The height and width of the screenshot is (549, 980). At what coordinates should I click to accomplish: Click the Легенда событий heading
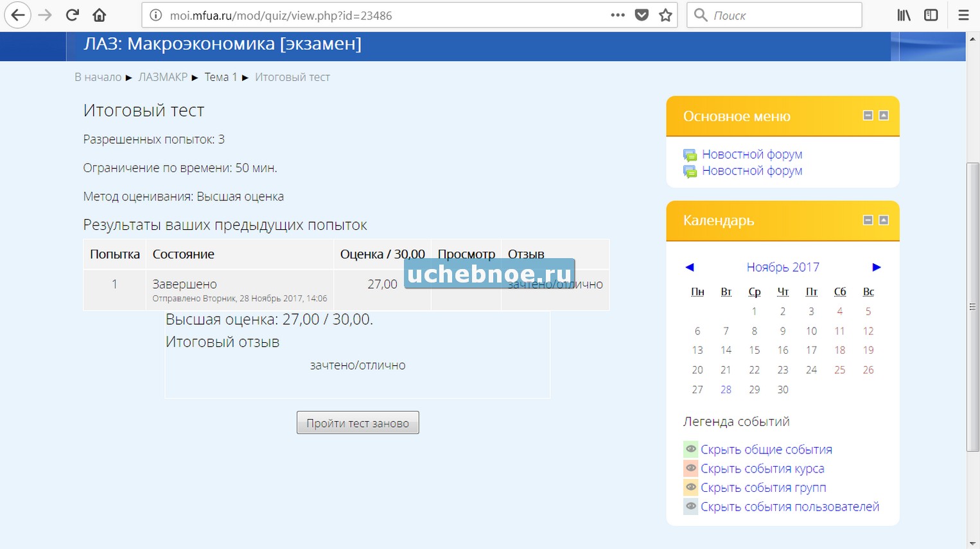(737, 422)
